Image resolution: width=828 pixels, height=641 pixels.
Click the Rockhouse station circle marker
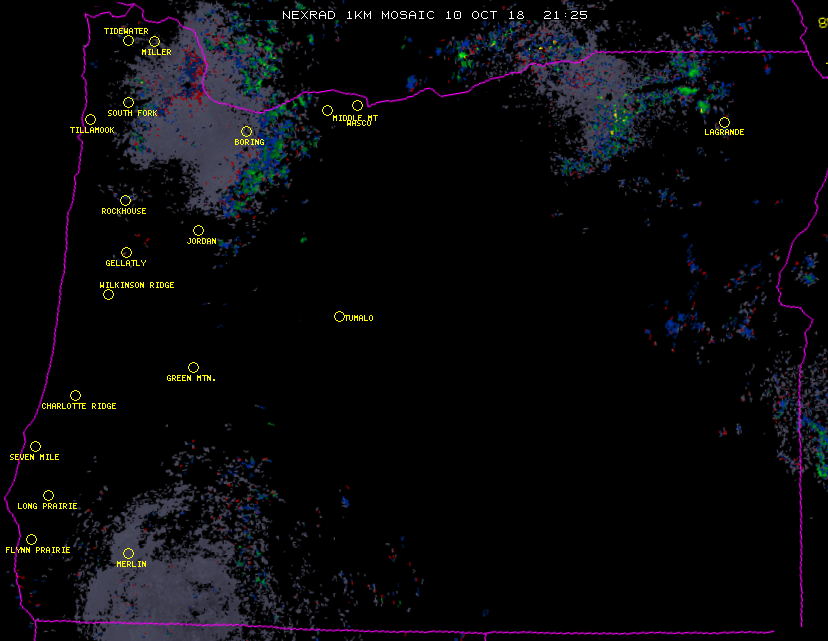tap(125, 201)
